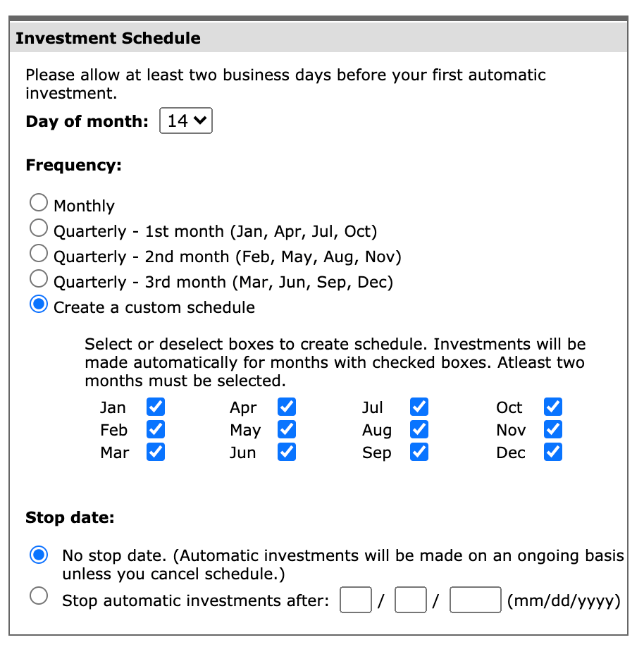The width and height of the screenshot is (644, 647).
Task: Disable investments for Dec
Action: click(x=553, y=452)
